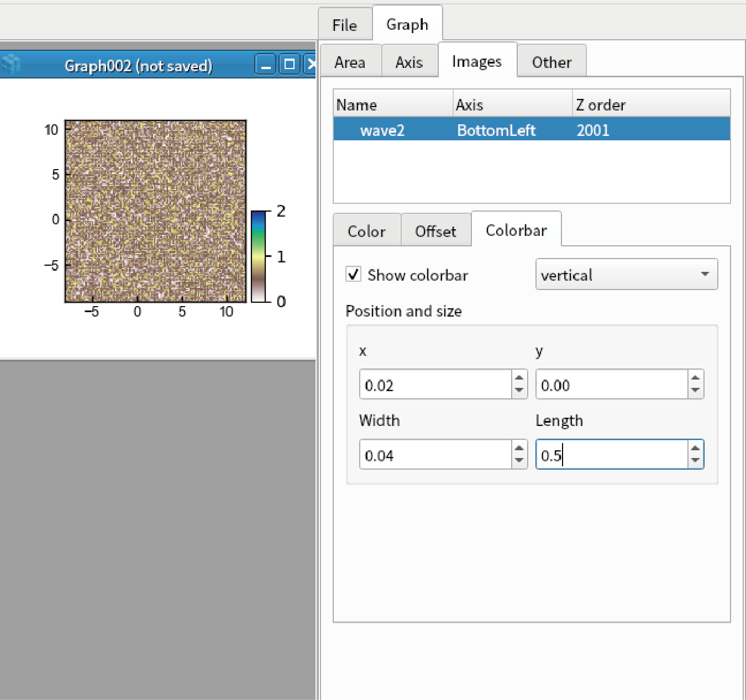Screen dimensions: 746x700
Task: Sort by the Z order column header
Action: [652, 103]
